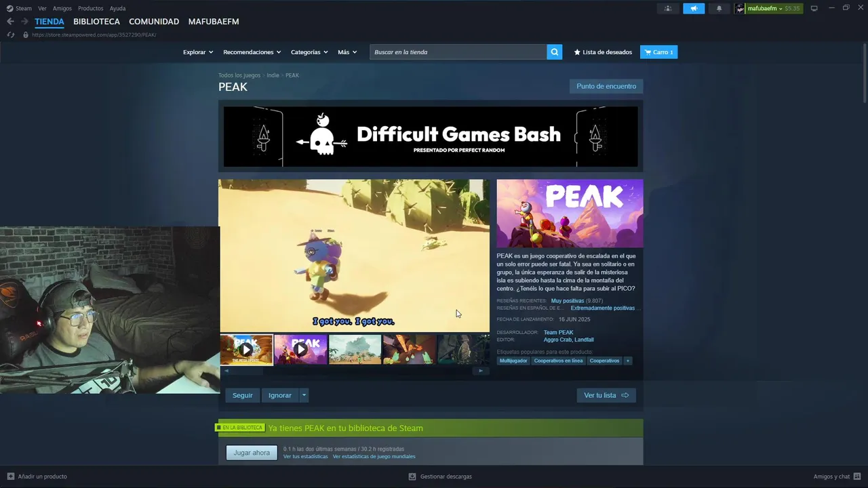Expand the Recomendaciones dropdown
Screen dimensions: 868x488
(x=252, y=52)
